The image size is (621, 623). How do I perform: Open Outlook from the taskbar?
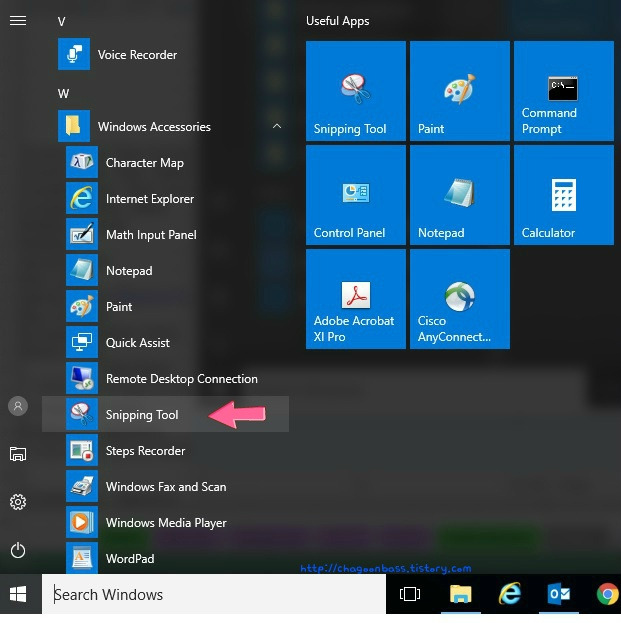pyautogui.click(x=559, y=594)
